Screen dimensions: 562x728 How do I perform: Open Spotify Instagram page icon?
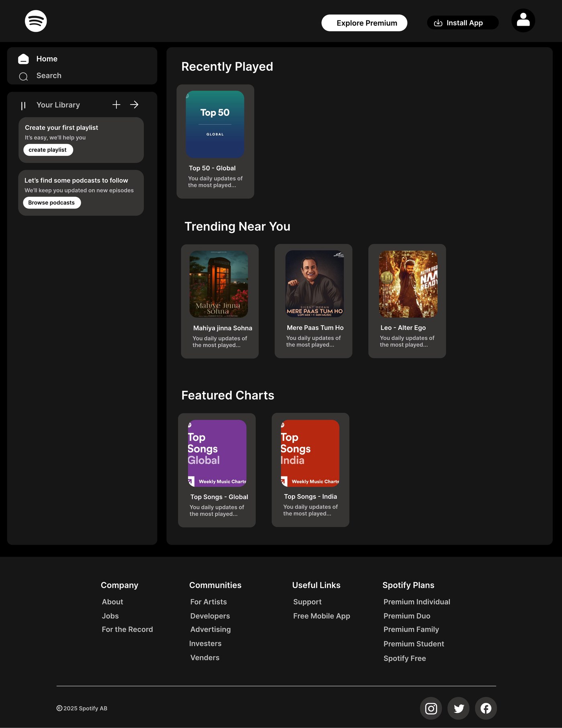pyautogui.click(x=431, y=708)
